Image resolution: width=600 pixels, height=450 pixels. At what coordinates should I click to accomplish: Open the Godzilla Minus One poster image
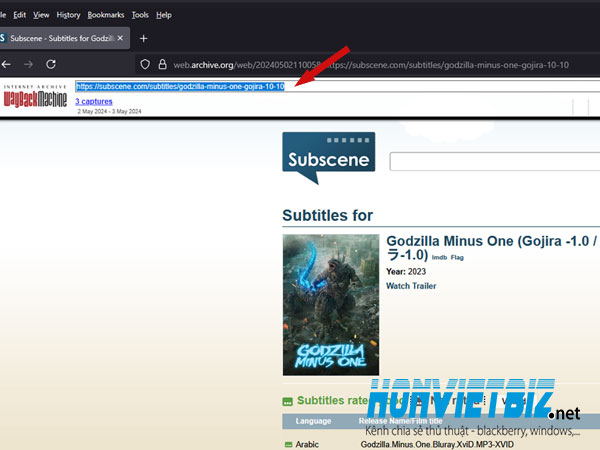pos(331,305)
